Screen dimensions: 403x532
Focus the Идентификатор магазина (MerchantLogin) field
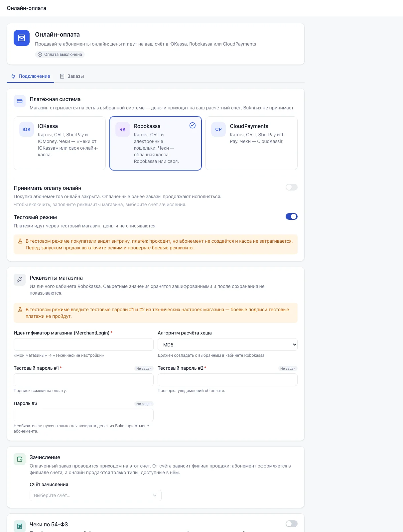(83, 344)
